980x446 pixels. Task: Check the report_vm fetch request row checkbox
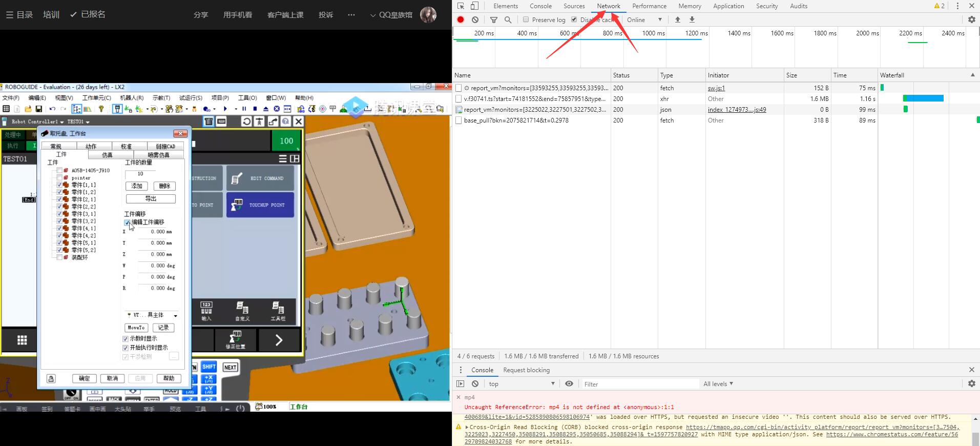click(458, 88)
